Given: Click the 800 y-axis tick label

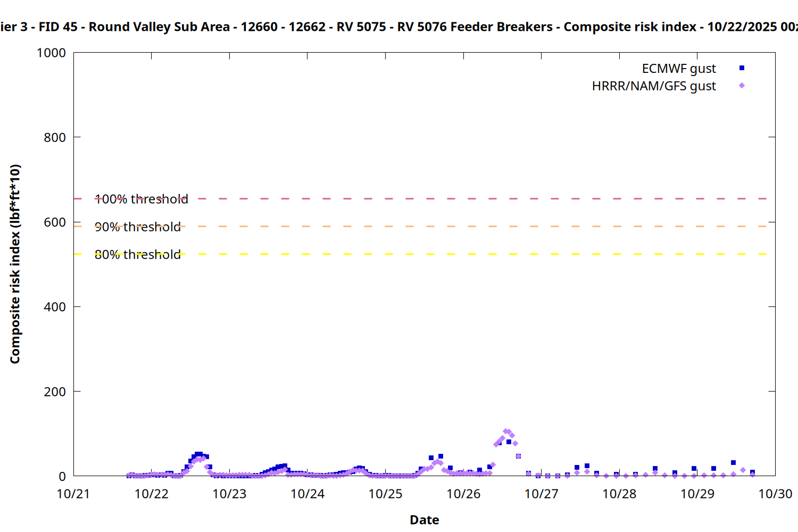Looking at the screenshot, I should 55,137.
